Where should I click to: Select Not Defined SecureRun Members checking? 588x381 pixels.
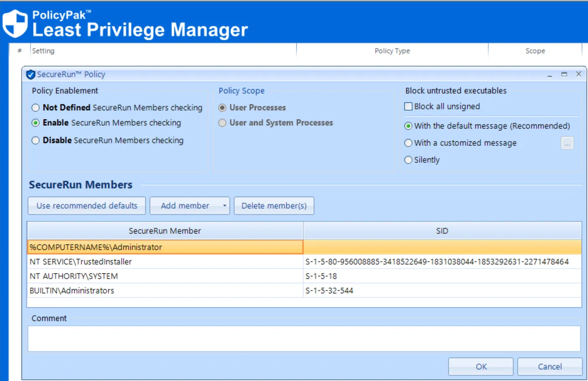(36, 108)
